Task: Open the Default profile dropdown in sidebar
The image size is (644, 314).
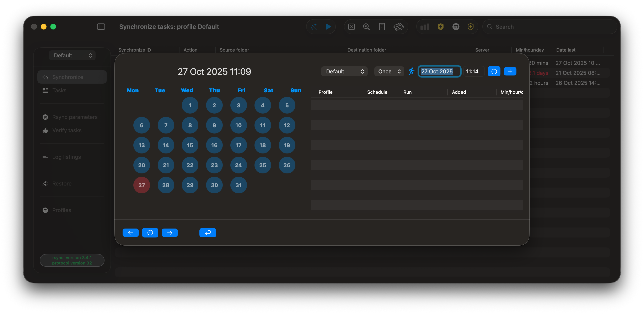Action: coord(72,56)
